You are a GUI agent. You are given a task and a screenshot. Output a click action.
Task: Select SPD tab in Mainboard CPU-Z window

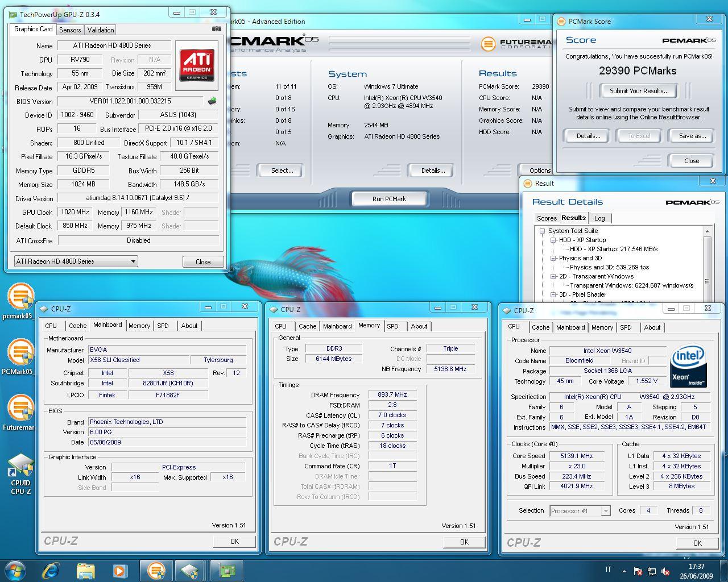tap(163, 326)
